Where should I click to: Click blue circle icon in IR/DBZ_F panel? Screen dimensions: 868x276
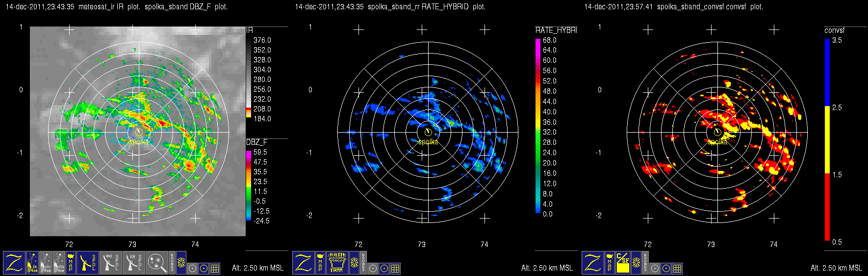click(x=204, y=269)
